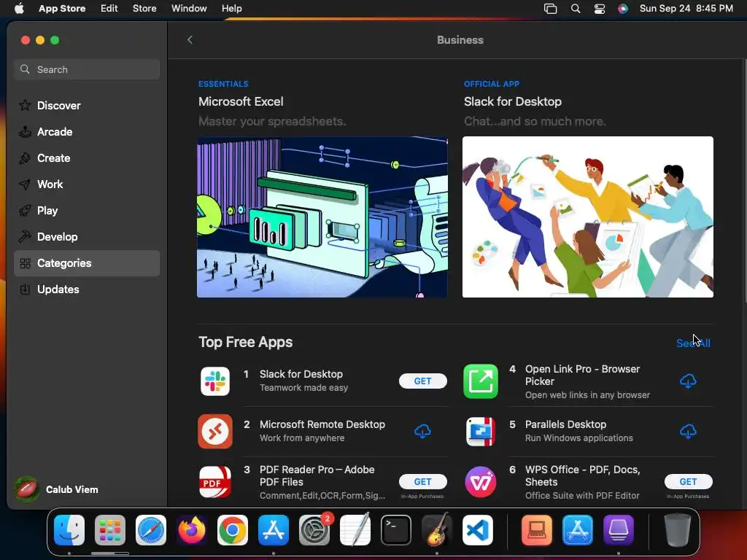Open TextEdit from the Dock
Viewport: 747px width, 560px height.
(355, 530)
